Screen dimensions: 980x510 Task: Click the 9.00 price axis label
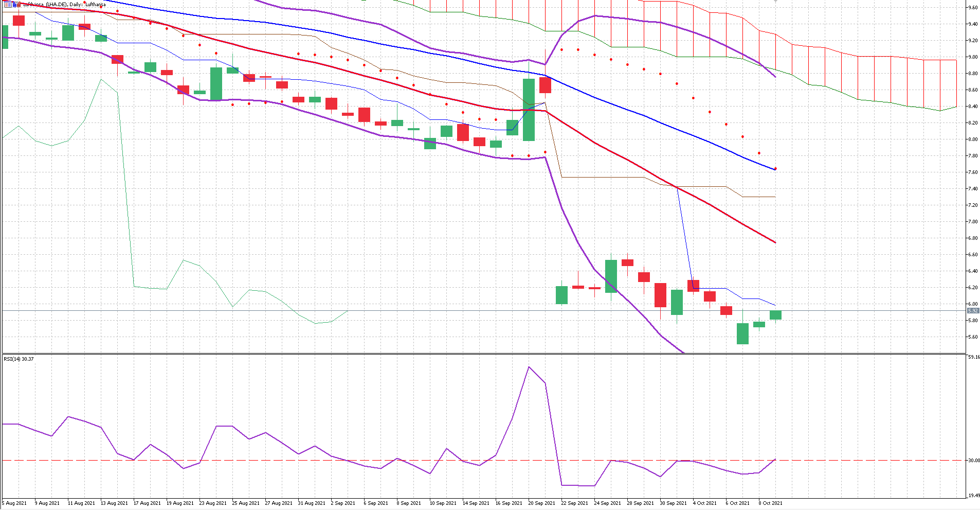972,57
